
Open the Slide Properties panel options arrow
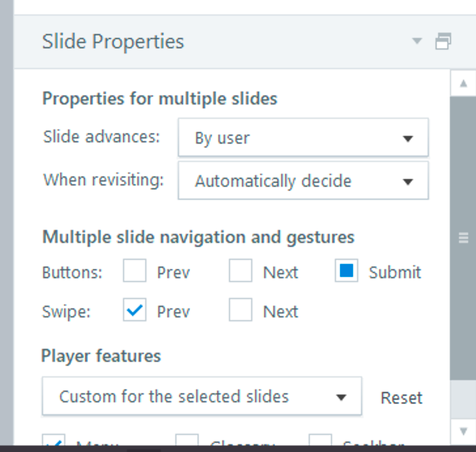[x=417, y=42]
